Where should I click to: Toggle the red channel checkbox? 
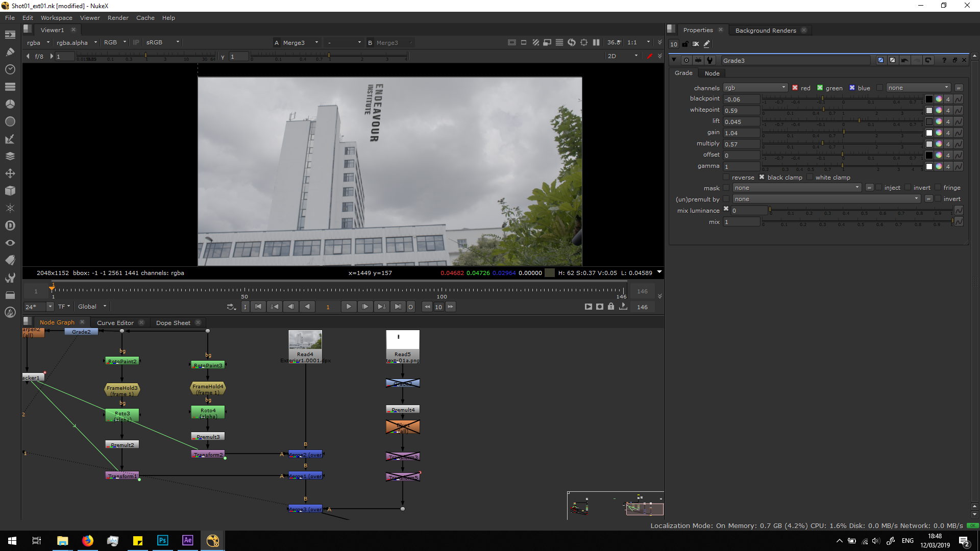[795, 88]
